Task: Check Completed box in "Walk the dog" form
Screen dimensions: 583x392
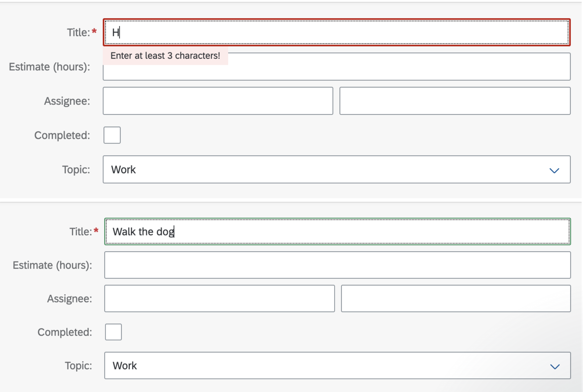Action: [x=113, y=332]
